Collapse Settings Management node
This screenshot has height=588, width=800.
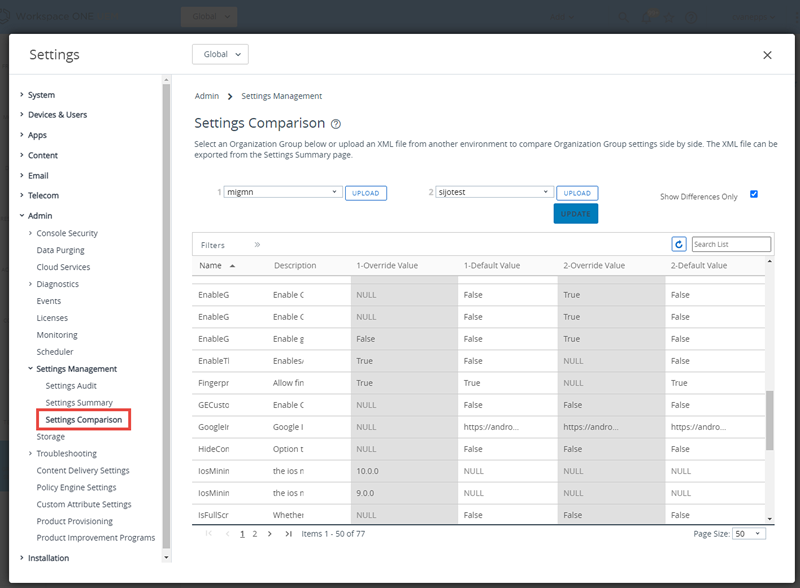[x=30, y=369]
